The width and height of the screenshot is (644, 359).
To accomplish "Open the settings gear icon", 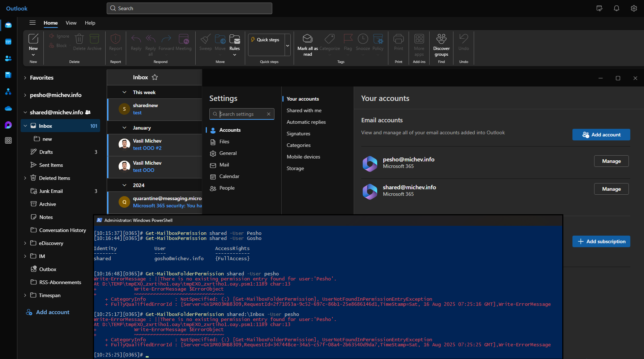I will coord(634,8).
